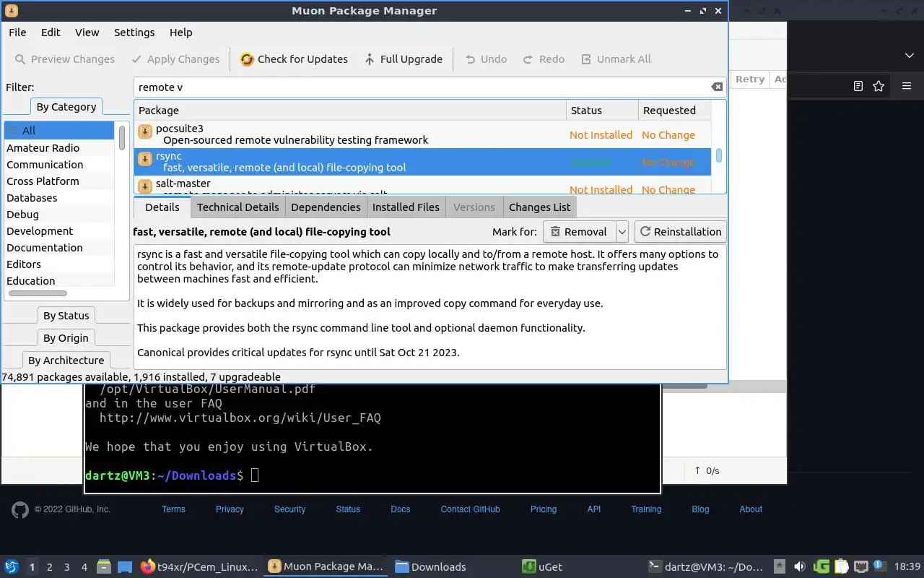The image size is (924, 578).
Task: Click the Reinstallation button
Action: [680, 232]
